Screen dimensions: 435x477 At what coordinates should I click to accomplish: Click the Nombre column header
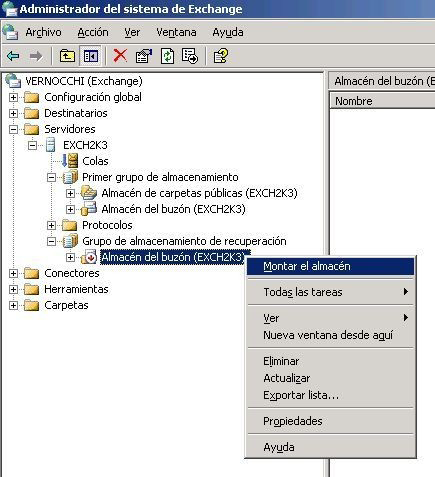(x=382, y=101)
